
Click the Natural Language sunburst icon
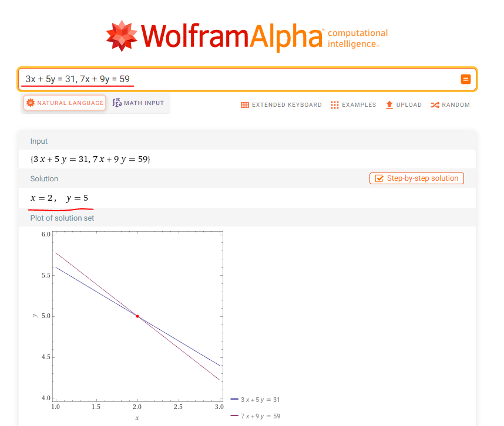31,103
